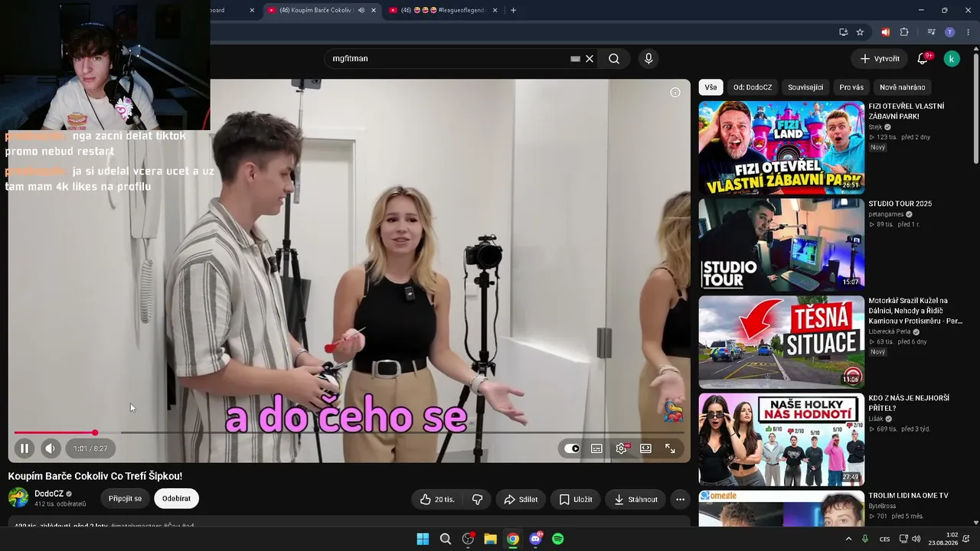
Task: Like the video with 20 tis.
Action: click(x=437, y=500)
